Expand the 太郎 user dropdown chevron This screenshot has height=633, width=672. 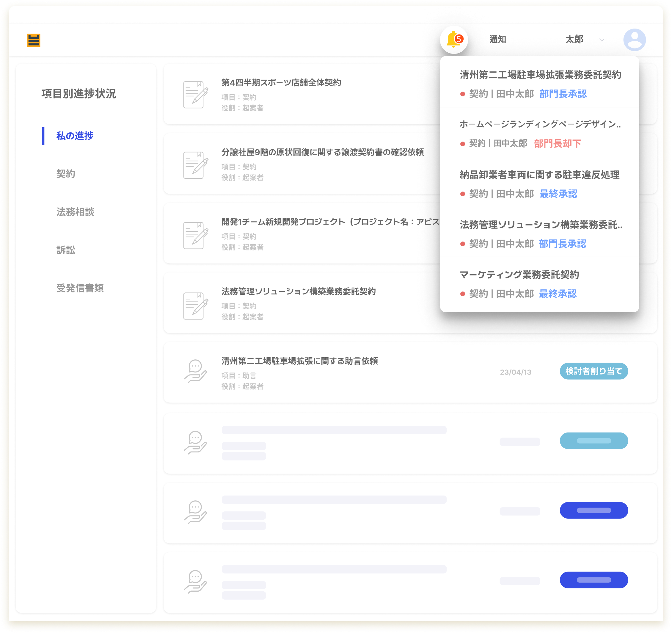[x=602, y=40]
